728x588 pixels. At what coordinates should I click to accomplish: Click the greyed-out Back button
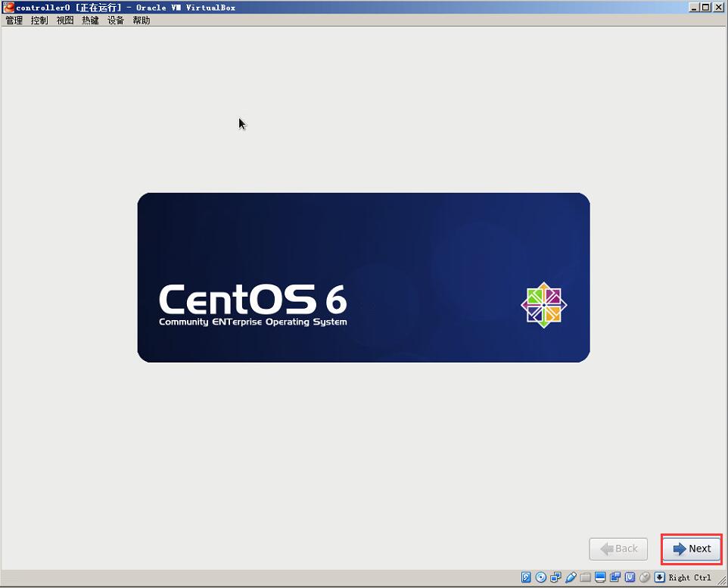[x=618, y=549]
